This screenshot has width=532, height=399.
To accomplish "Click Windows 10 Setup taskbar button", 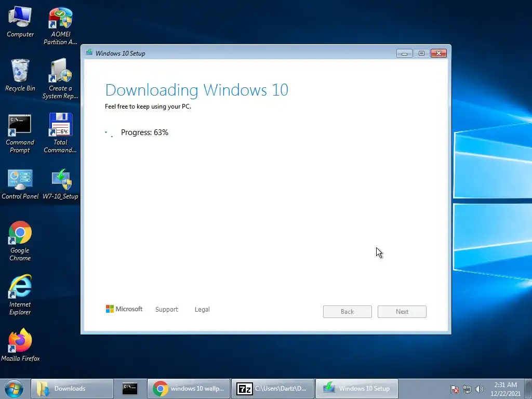I will 357,389.
